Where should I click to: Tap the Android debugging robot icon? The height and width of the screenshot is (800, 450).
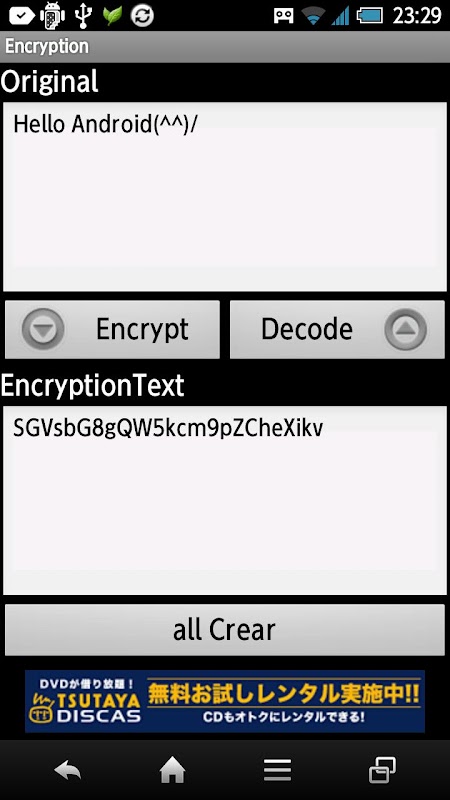point(52,16)
